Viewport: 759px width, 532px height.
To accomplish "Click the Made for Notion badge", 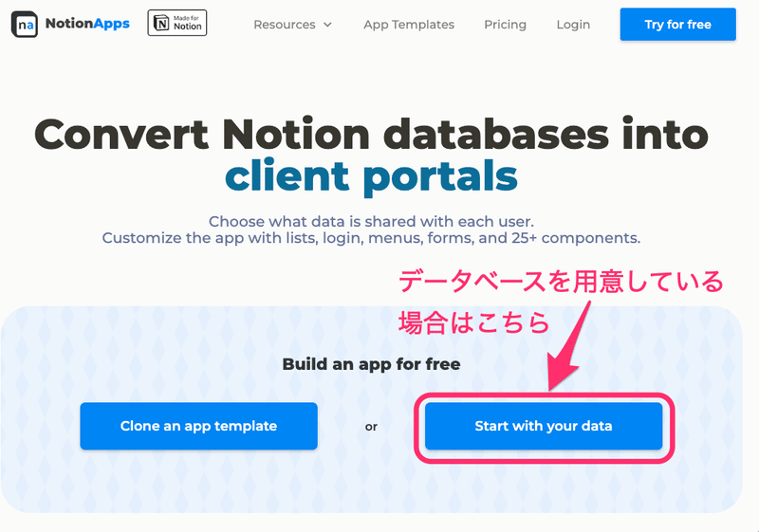I will coord(177,23).
